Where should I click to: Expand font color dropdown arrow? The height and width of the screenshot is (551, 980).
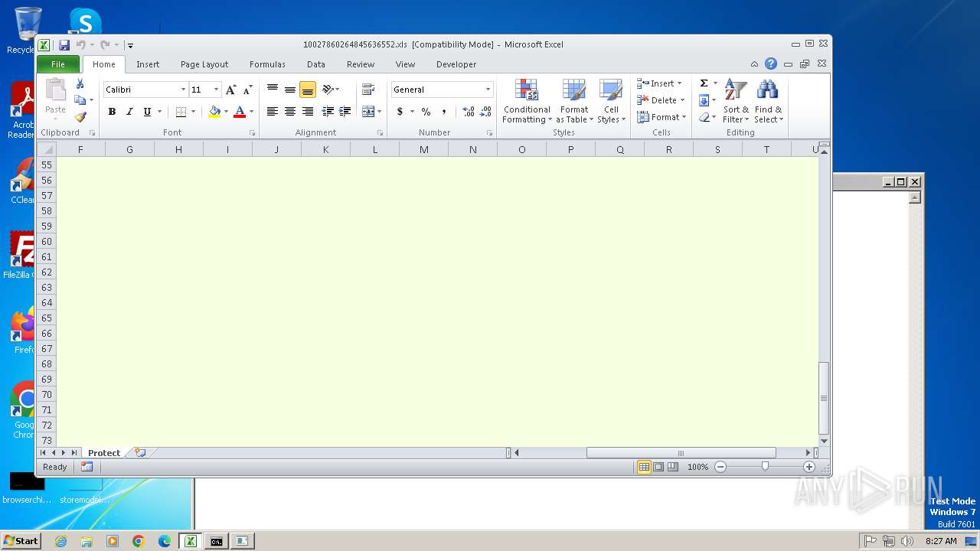[251, 112]
